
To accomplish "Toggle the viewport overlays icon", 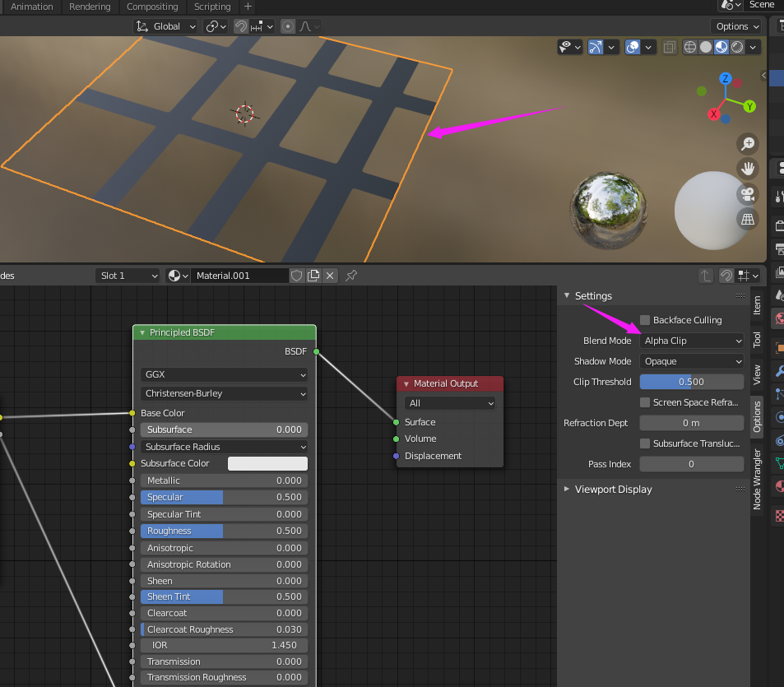I will [x=633, y=47].
